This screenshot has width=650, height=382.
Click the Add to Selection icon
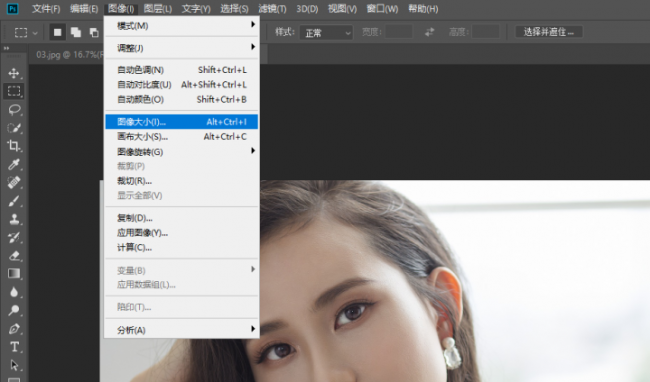76,32
